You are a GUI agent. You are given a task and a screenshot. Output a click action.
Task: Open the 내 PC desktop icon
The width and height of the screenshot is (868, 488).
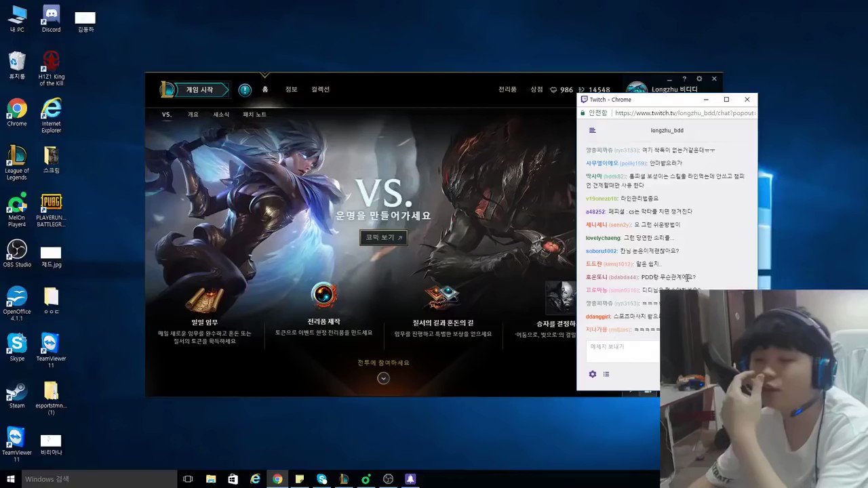[17, 19]
